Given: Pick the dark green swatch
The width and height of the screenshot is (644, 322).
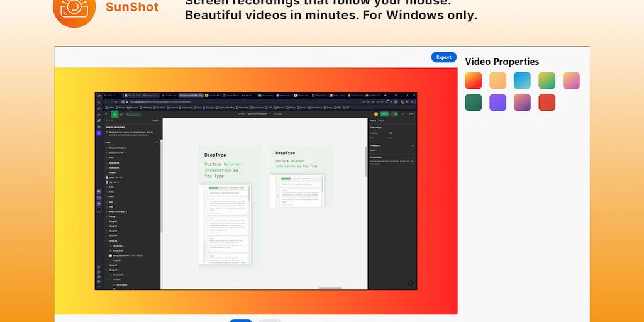Looking at the screenshot, I should click(x=473, y=103).
